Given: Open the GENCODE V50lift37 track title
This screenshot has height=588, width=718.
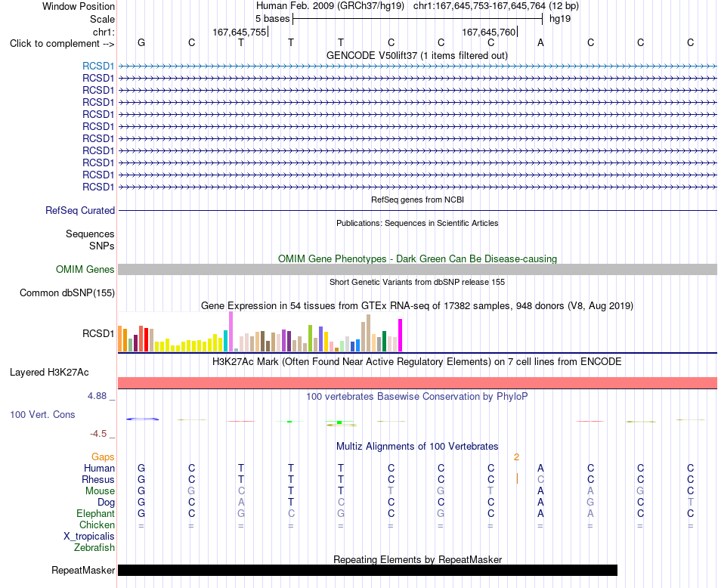Looking at the screenshot, I should pyautogui.click(x=417, y=55).
